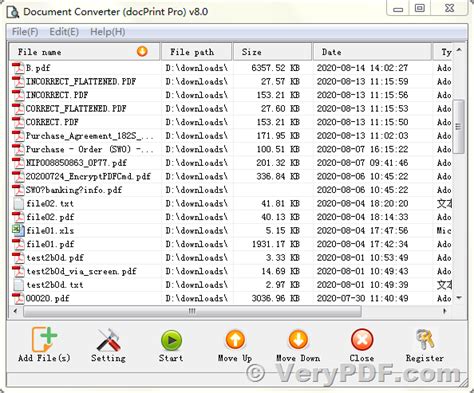Click the PDF icon beside 20200724_EncryptPDFCmd.pdf
Image resolution: width=474 pixels, height=393 pixels.
point(18,176)
